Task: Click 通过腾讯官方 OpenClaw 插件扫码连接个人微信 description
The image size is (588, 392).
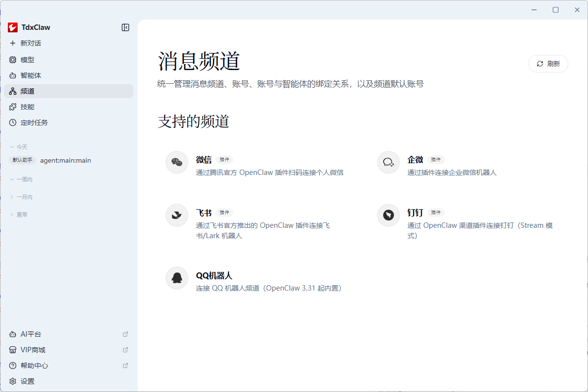Action: pyautogui.click(x=270, y=172)
